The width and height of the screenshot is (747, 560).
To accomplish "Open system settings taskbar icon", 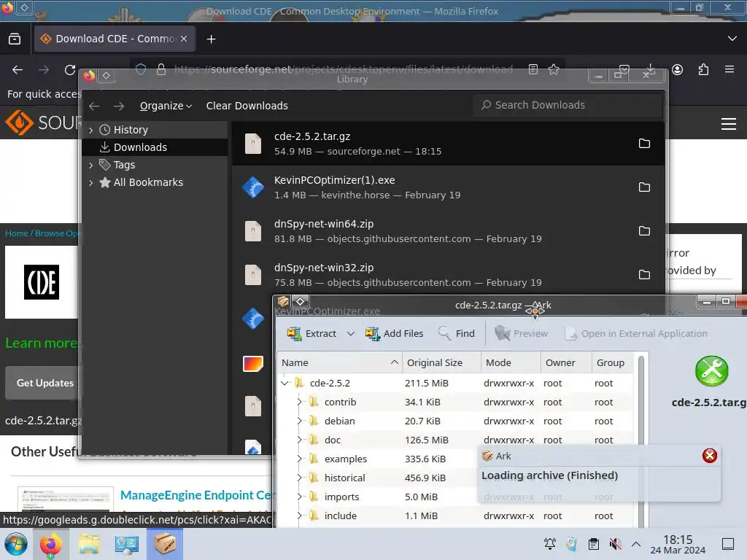I will point(126,544).
